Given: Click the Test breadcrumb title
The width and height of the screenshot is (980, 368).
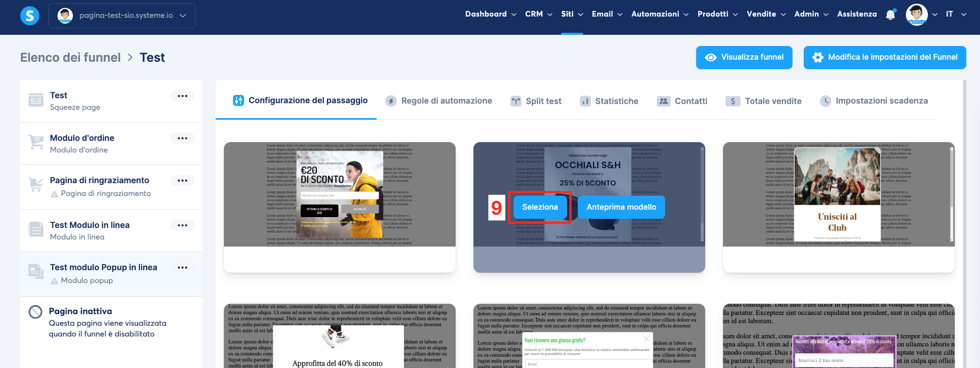Looking at the screenshot, I should pos(152,58).
